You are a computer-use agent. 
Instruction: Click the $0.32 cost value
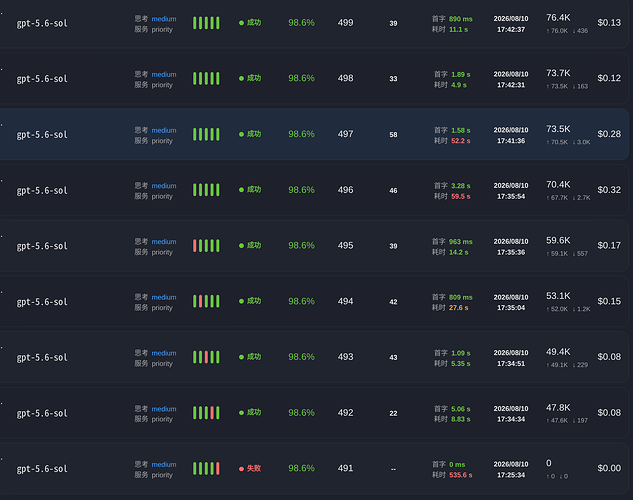point(609,190)
